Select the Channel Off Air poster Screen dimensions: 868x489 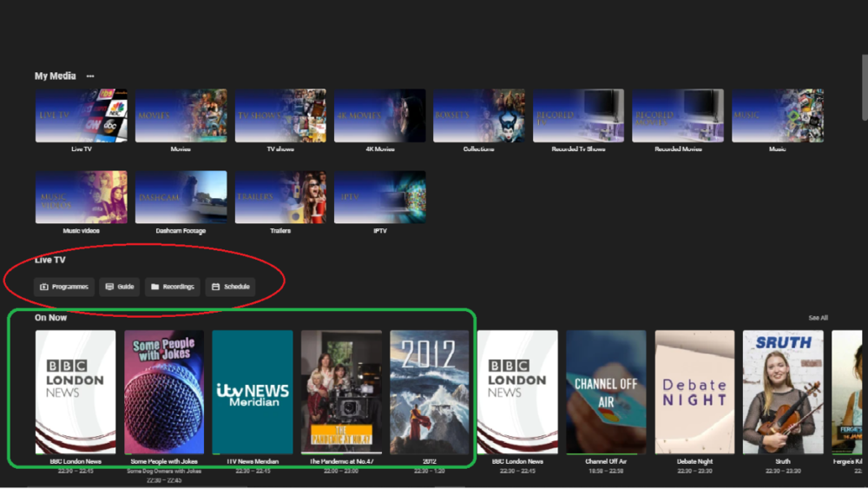tap(606, 392)
